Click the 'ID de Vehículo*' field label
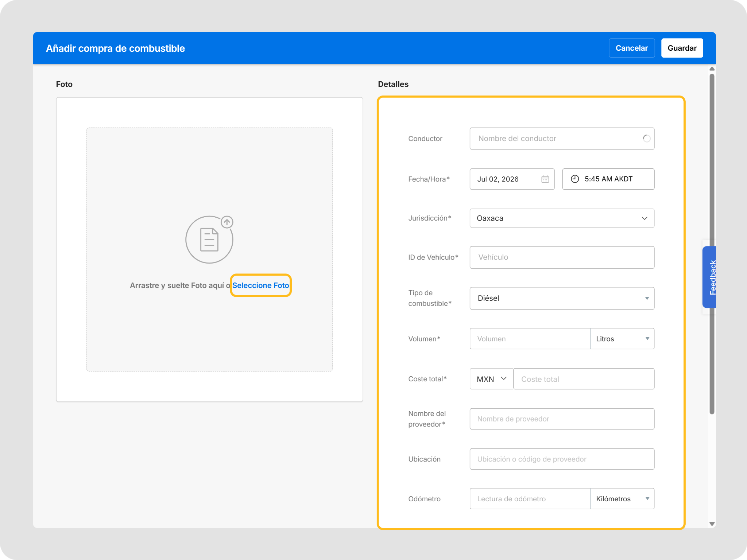The height and width of the screenshot is (560, 747). 433,257
